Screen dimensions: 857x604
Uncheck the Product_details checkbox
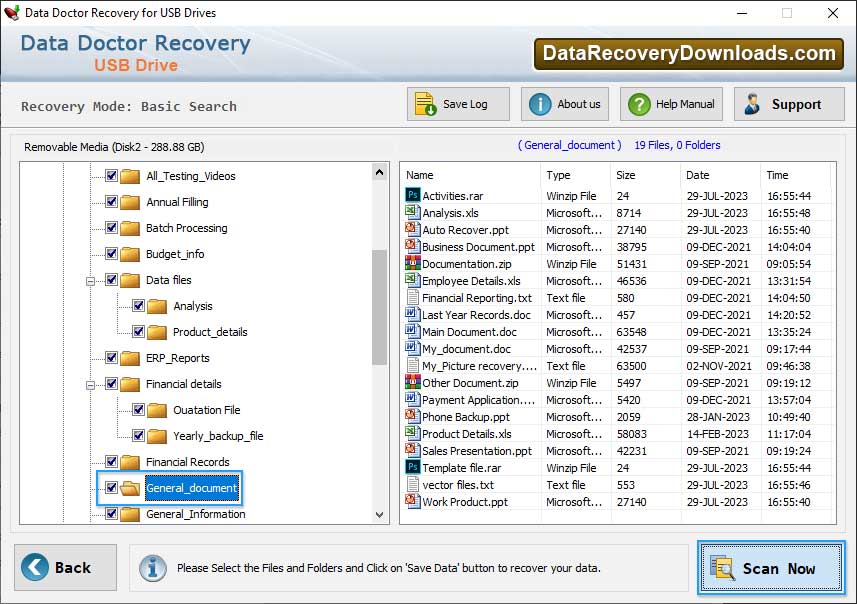[x=138, y=332]
